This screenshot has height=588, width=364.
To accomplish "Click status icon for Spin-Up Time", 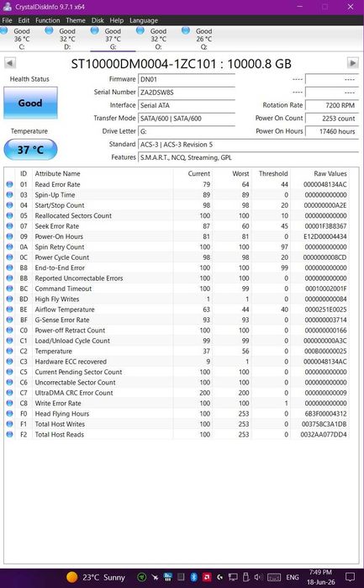I will pos(9,194).
